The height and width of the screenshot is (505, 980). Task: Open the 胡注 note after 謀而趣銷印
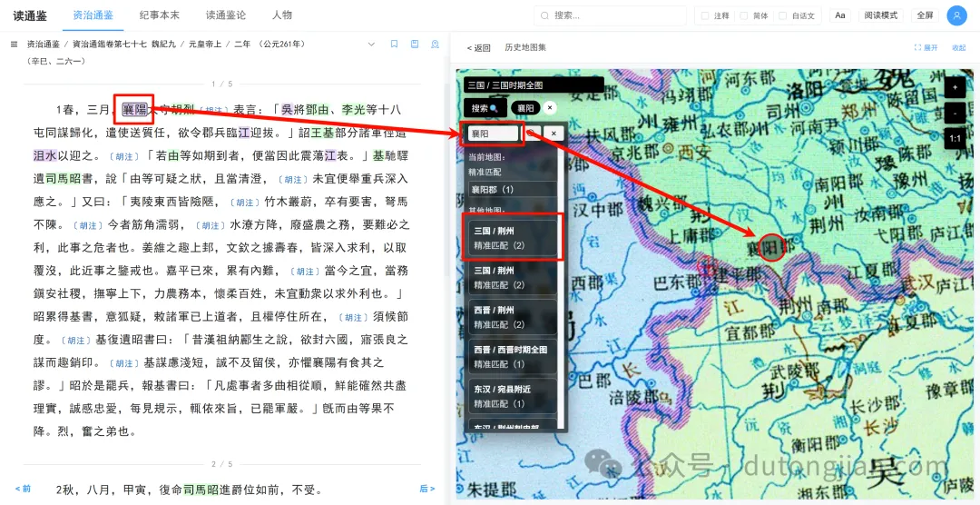pyautogui.click(x=122, y=364)
